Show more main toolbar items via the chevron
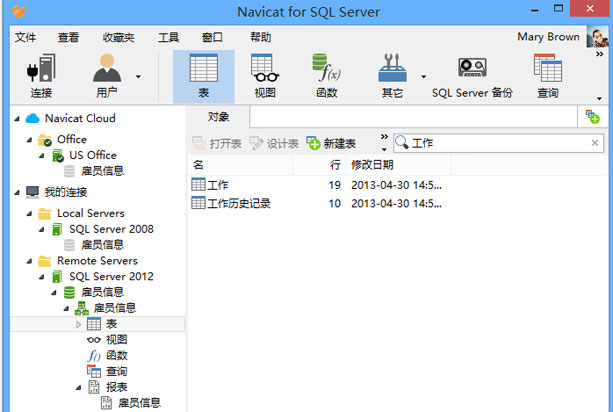 tap(599, 54)
